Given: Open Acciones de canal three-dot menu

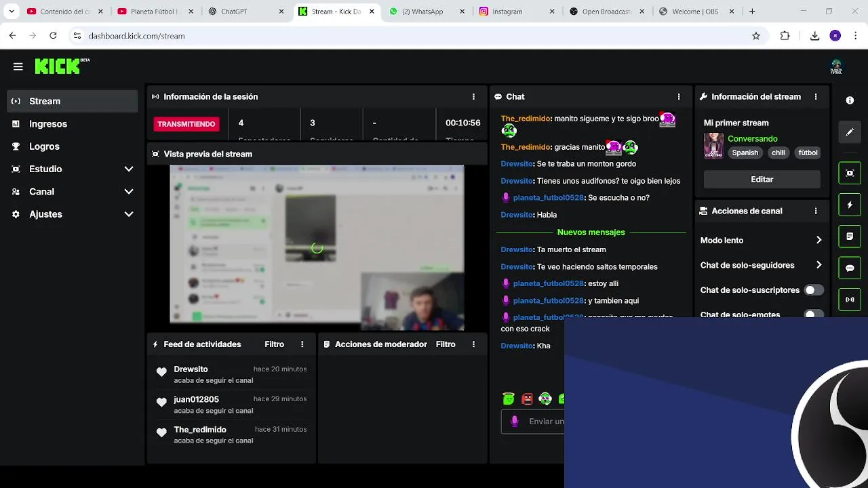Looking at the screenshot, I should click(816, 211).
